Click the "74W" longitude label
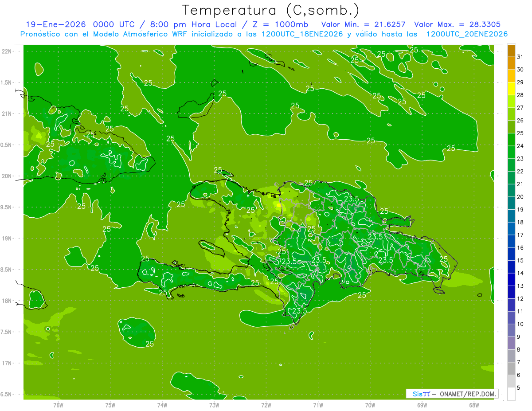The width and height of the screenshot is (532, 411). 162,405
